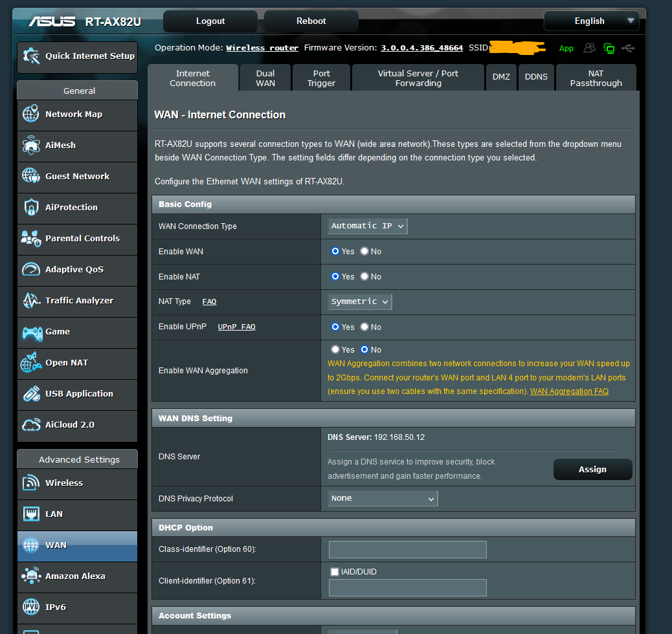The width and height of the screenshot is (672, 634).
Task: Open the NAT Type dropdown
Action: click(360, 301)
